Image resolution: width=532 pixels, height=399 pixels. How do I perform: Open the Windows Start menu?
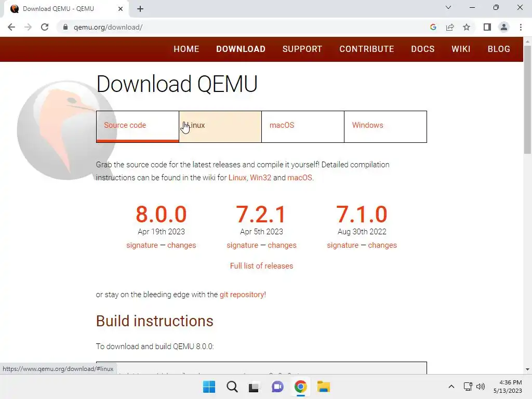coord(209,387)
